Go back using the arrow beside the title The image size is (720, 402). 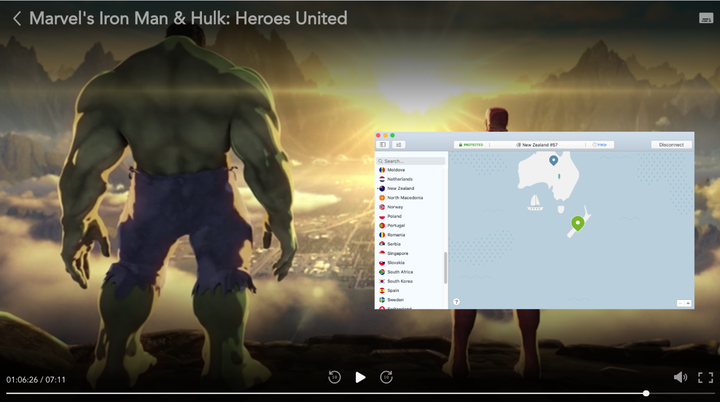17,19
